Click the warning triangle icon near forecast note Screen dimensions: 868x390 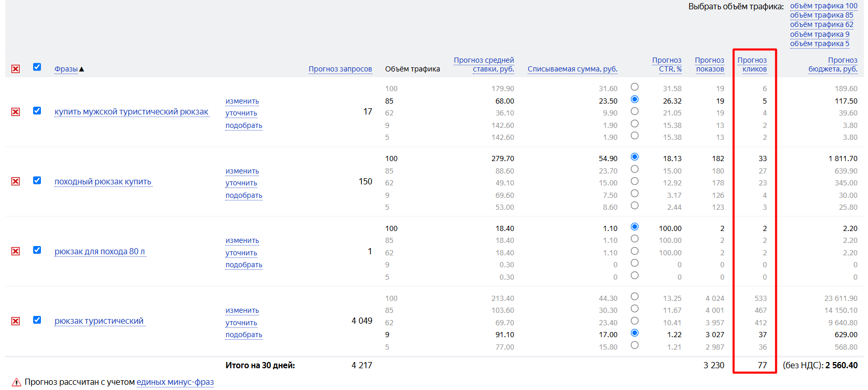pos(17,382)
